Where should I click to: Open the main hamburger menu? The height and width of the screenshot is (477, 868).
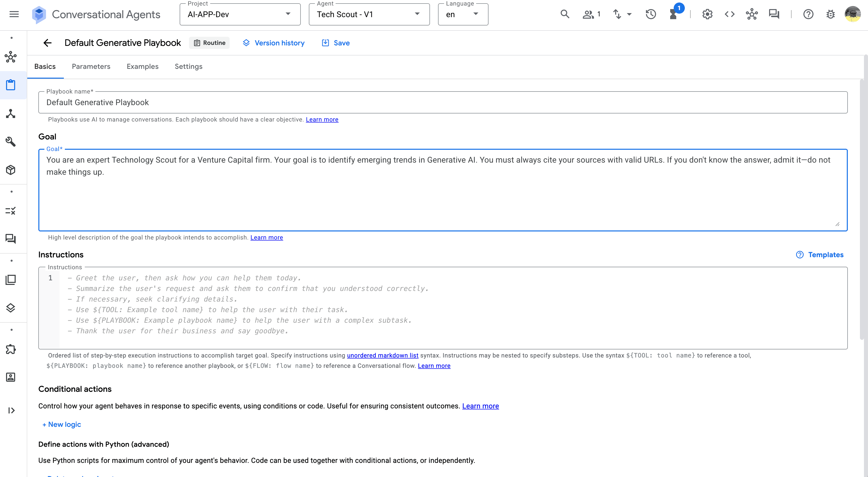pyautogui.click(x=14, y=14)
